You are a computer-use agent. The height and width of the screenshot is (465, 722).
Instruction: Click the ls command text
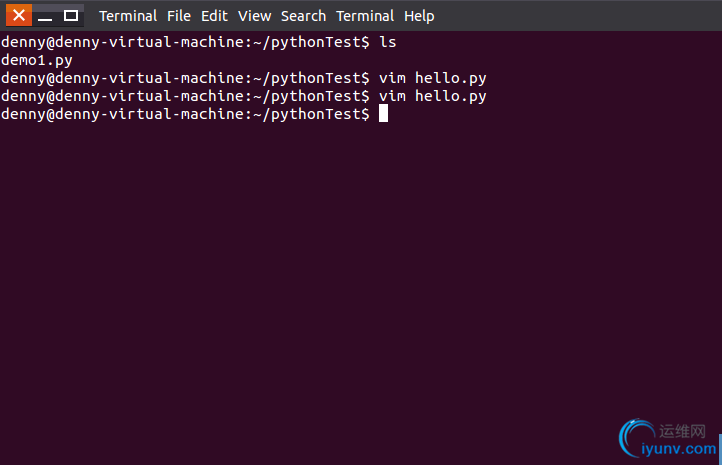click(388, 42)
